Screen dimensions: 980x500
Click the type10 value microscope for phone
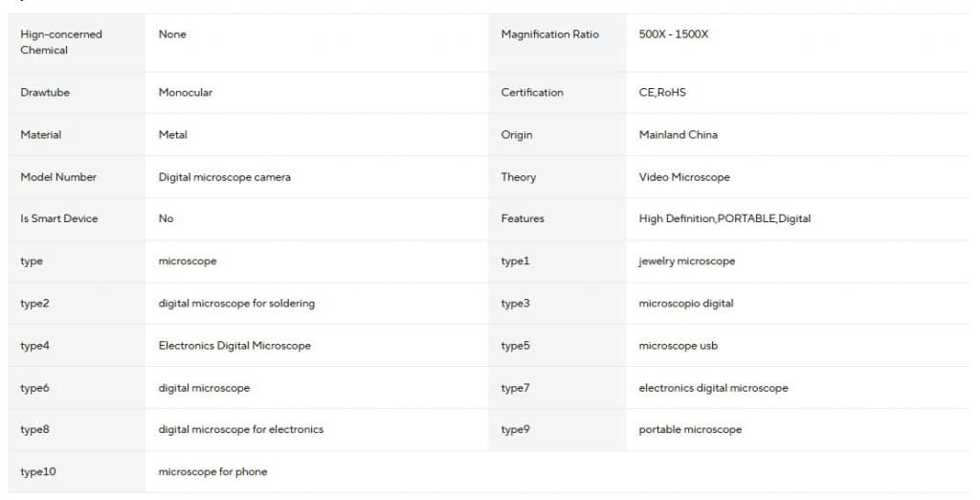(212, 472)
